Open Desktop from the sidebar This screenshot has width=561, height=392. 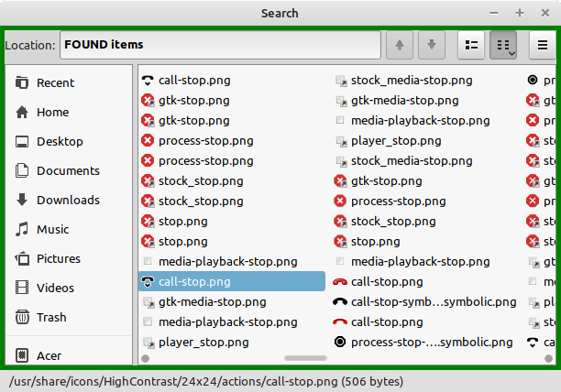[x=68, y=142]
